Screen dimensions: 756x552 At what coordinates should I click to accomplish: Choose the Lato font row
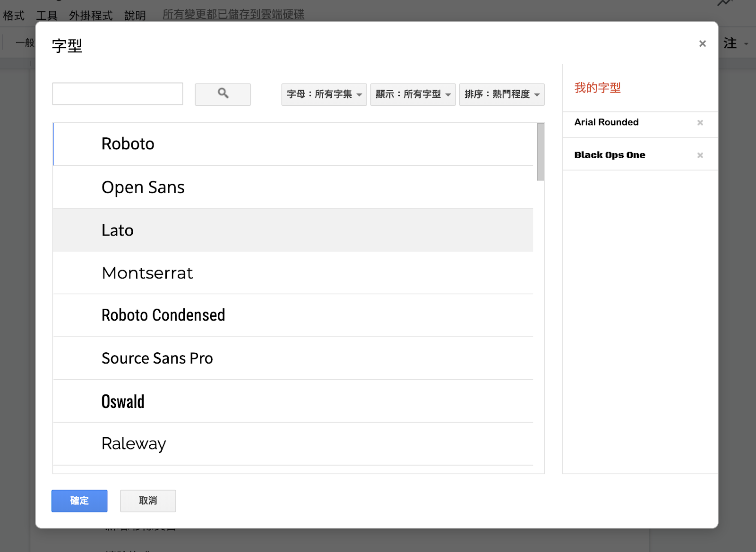pyautogui.click(x=293, y=230)
